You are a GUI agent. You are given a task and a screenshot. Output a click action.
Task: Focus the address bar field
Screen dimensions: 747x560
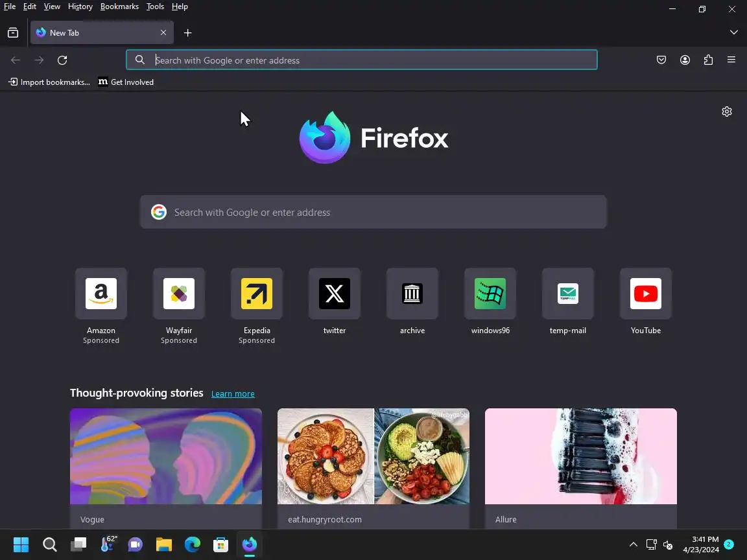[x=362, y=60]
